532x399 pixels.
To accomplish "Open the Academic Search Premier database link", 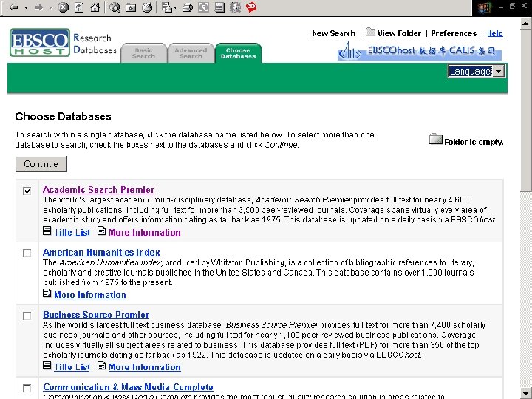I will point(98,190).
